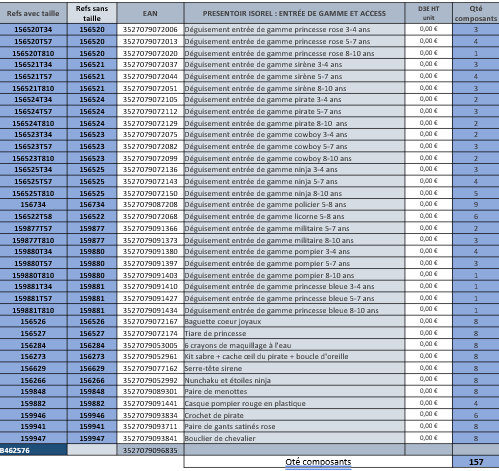
Task: Click quantity 9 in policier row
Action: [476, 204]
